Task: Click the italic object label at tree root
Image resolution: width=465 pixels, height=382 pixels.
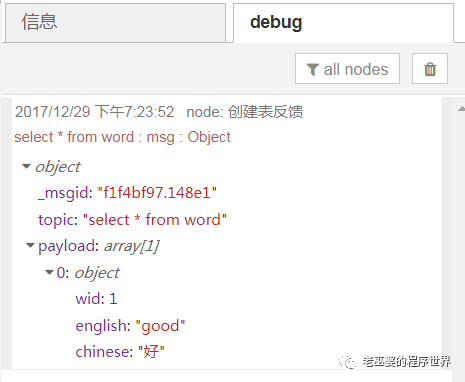Action: pyautogui.click(x=58, y=167)
